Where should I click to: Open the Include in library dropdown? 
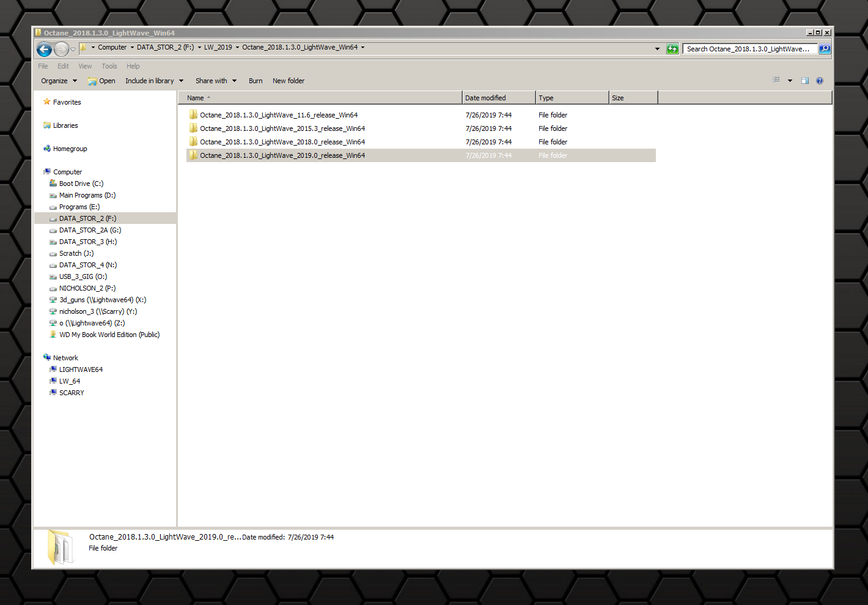(x=154, y=81)
